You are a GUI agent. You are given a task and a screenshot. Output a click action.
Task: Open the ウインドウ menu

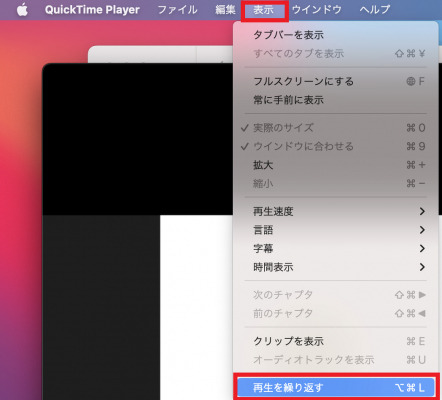317,10
